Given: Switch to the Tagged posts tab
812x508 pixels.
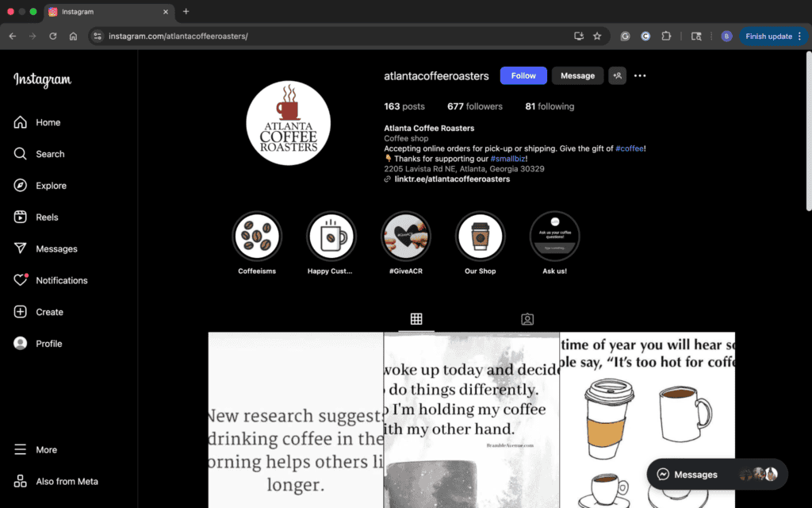Looking at the screenshot, I should coord(527,318).
